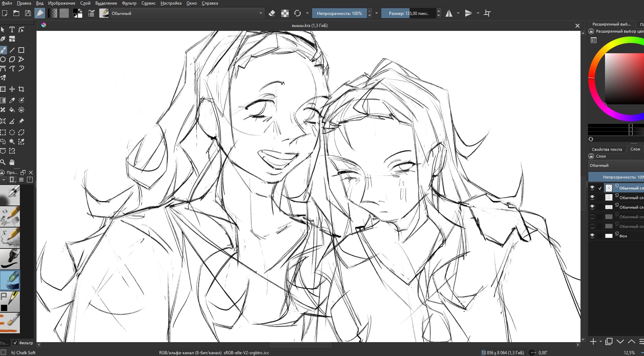Hide the active check-marked layer
644x356 pixels.
tap(592, 188)
